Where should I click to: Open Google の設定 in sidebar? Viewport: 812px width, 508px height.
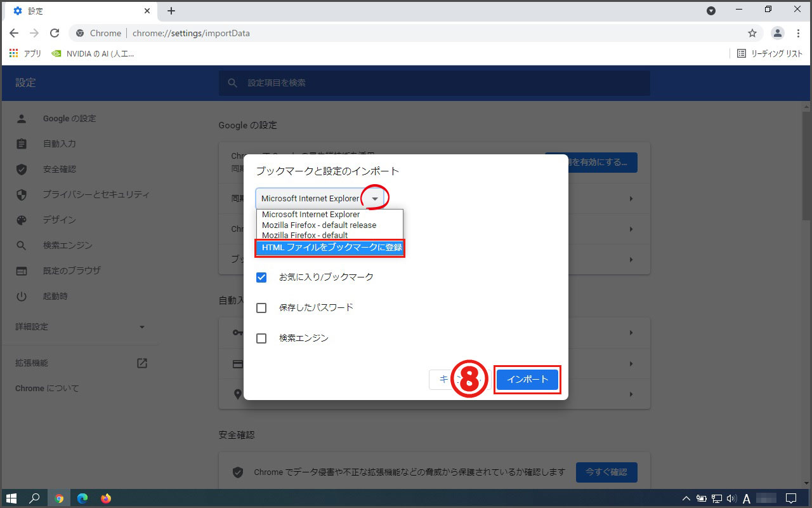tap(69, 119)
